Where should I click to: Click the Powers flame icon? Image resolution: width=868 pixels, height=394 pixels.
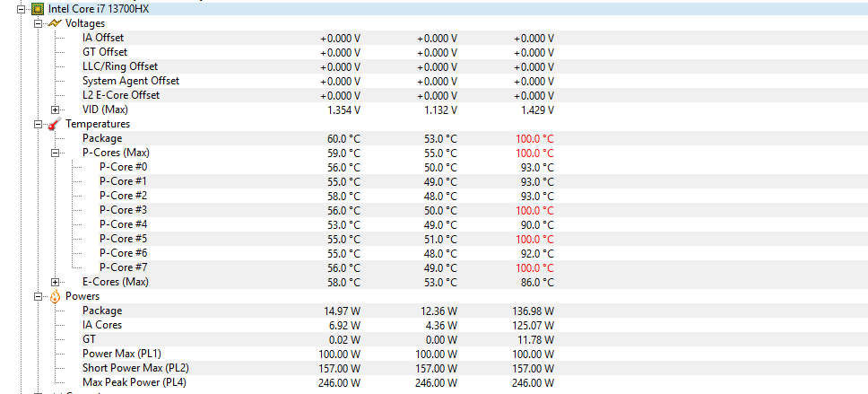coord(55,296)
